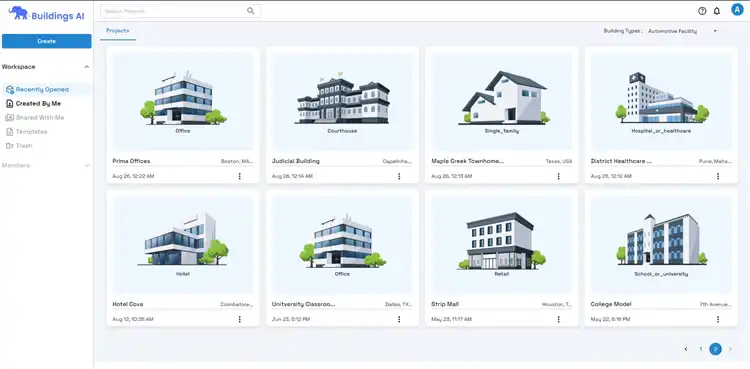This screenshot has height=369, width=750.
Task: Click the Maple Creek Townhome title
Action: [467, 161]
